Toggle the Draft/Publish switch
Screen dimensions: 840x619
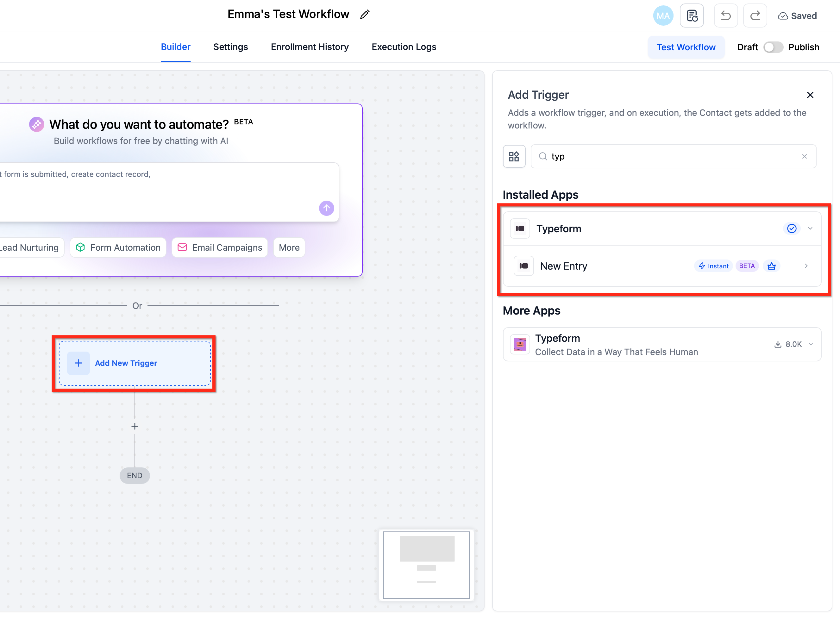[773, 47]
